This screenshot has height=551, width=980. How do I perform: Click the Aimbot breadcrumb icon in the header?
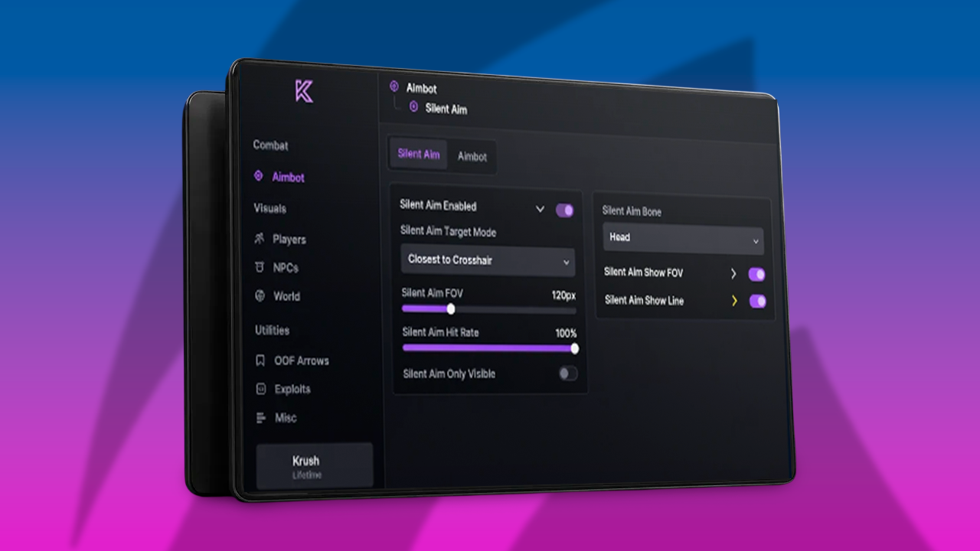point(394,86)
